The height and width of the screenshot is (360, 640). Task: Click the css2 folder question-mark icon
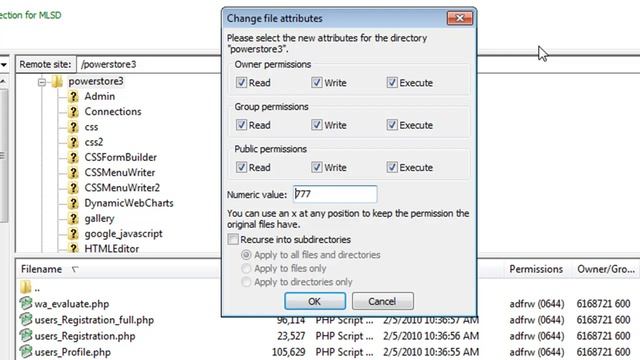click(x=73, y=142)
